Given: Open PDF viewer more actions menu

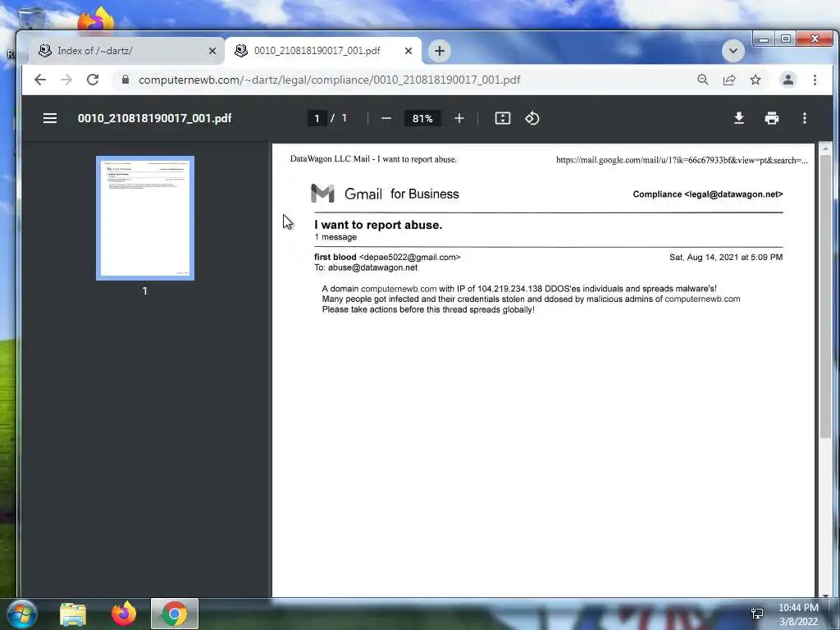Looking at the screenshot, I should (804, 118).
